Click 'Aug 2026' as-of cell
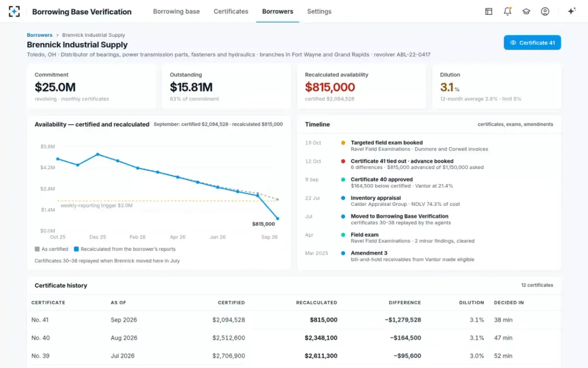The width and height of the screenshot is (588, 368). 124,338
